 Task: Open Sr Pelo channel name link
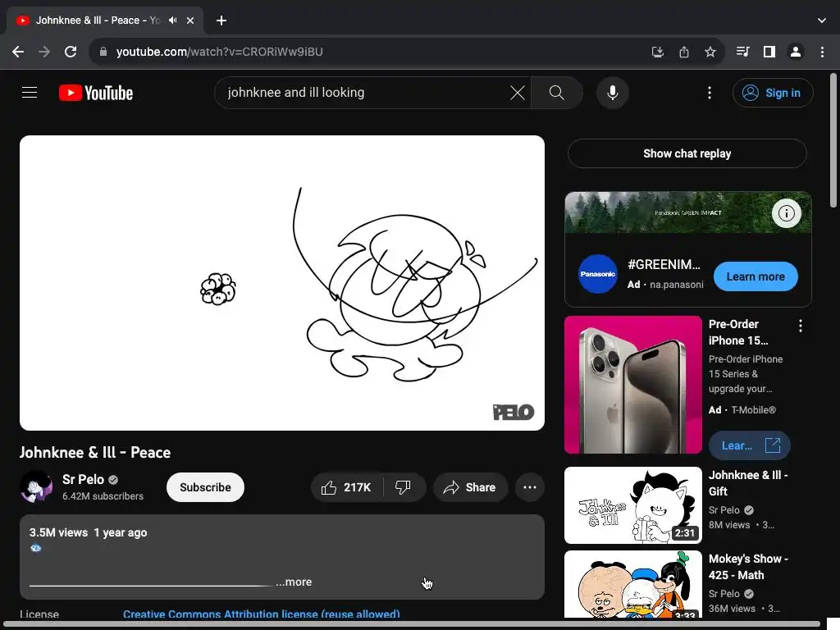coord(83,479)
